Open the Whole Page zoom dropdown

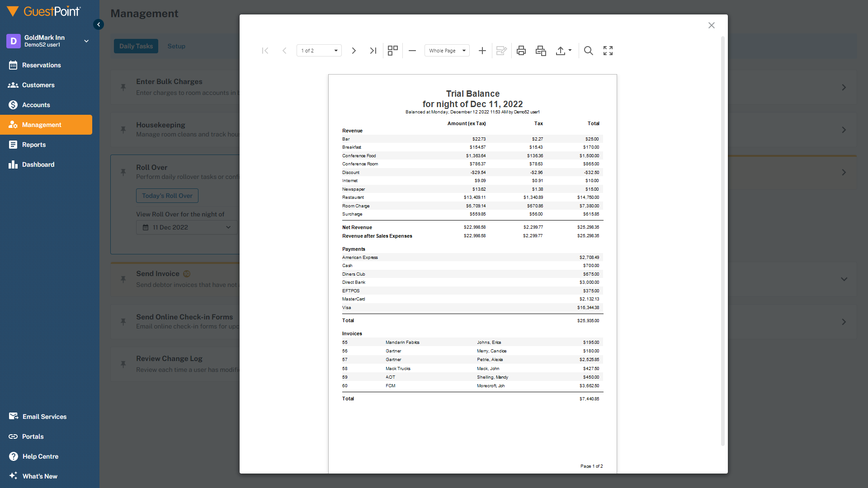(x=447, y=51)
